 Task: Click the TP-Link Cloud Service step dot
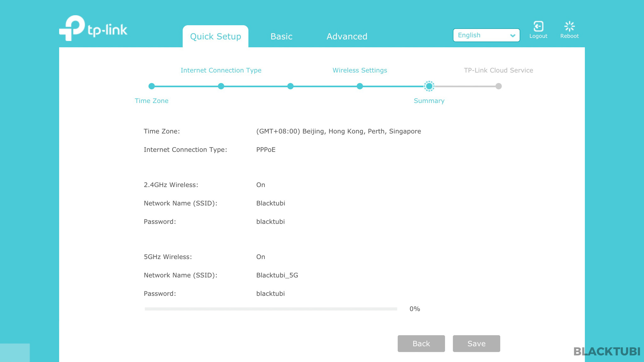[498, 86]
